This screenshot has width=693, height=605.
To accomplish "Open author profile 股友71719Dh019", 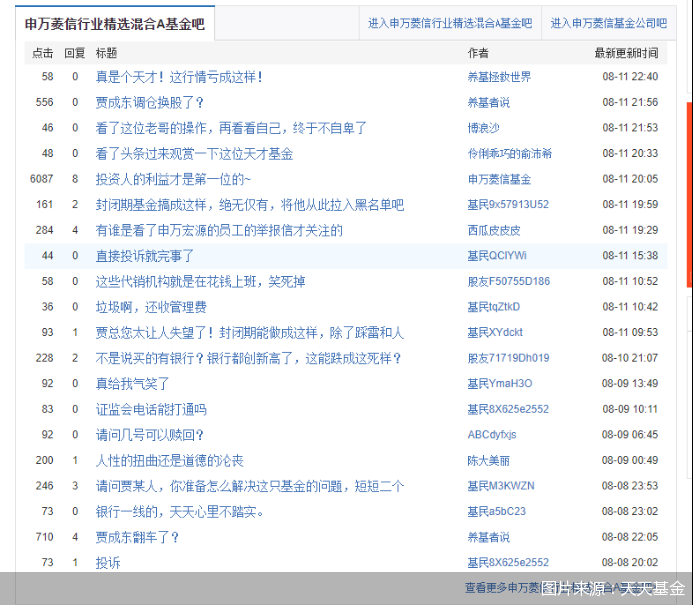I will click(508, 358).
